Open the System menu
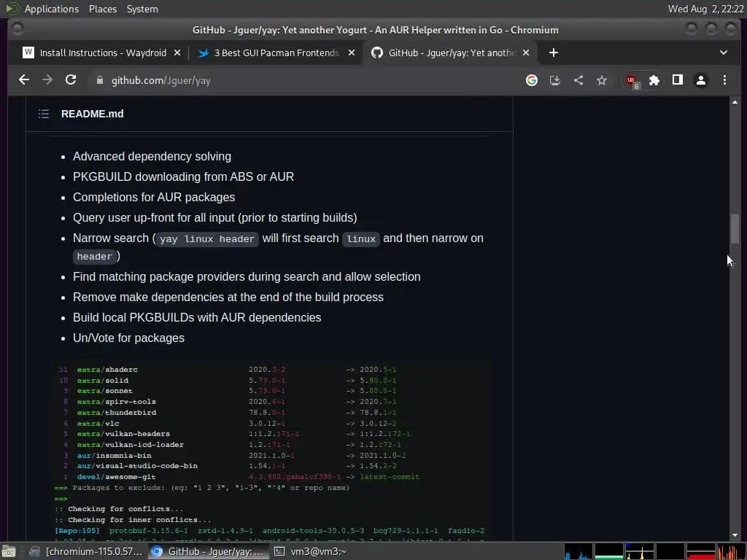Image resolution: width=747 pixels, height=560 pixels. pyautogui.click(x=142, y=9)
